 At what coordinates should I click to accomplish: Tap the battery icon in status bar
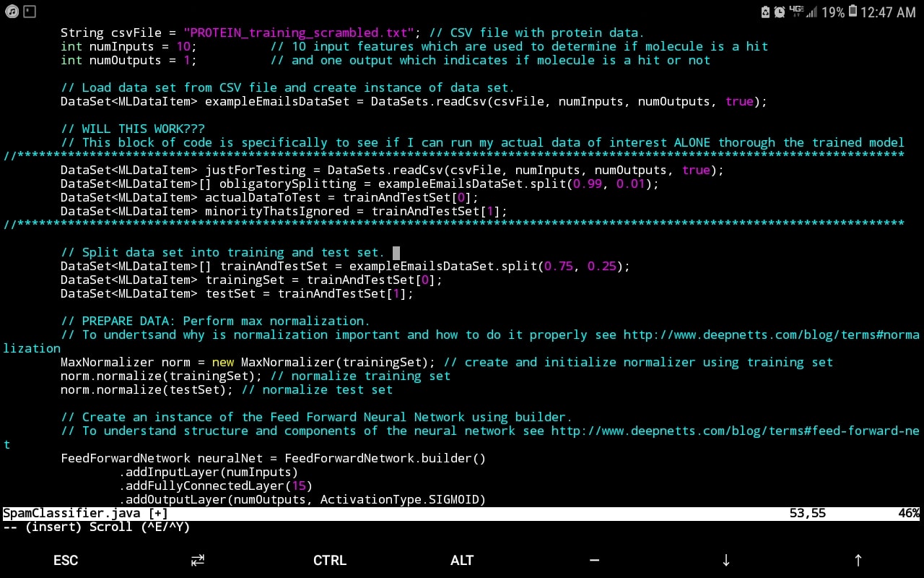(x=853, y=12)
